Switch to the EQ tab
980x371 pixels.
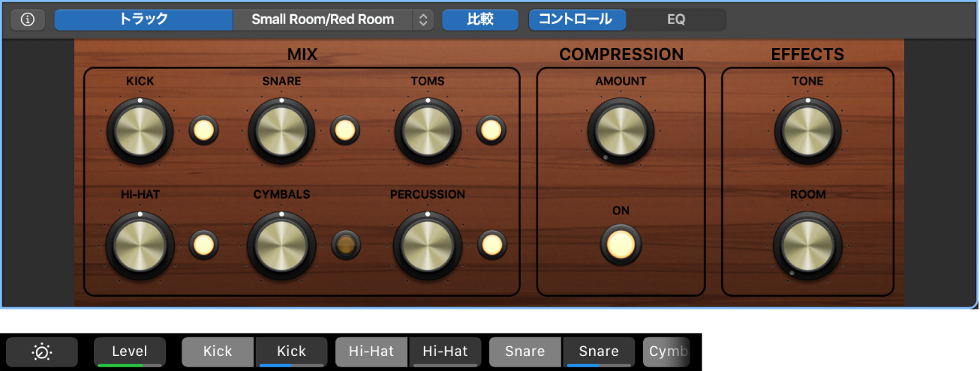676,19
